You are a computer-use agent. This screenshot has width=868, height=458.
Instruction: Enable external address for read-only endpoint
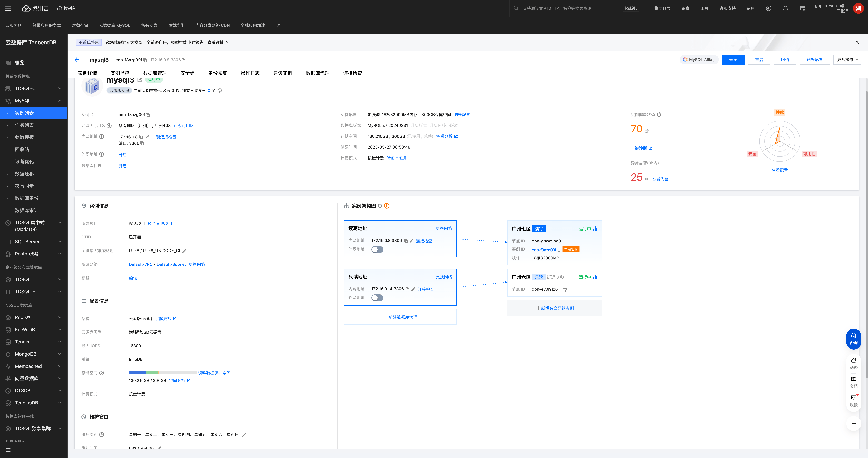(x=377, y=298)
